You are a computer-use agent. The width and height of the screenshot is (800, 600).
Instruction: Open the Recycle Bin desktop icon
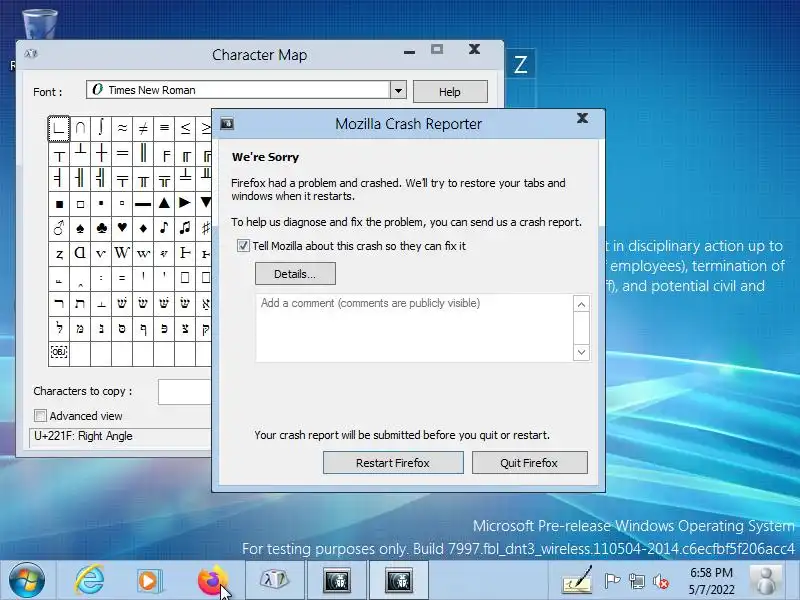point(40,23)
